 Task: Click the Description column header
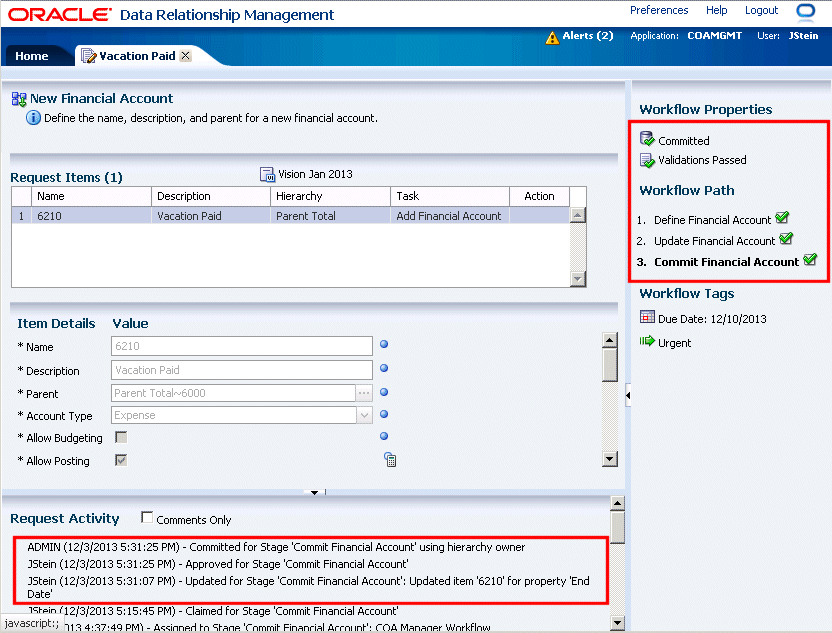tap(211, 196)
